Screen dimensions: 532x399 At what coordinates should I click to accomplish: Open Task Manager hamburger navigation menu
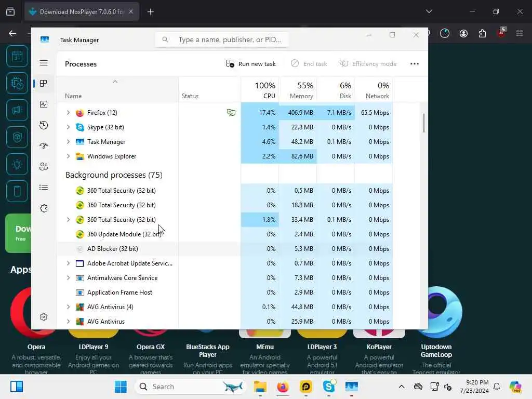(44, 63)
